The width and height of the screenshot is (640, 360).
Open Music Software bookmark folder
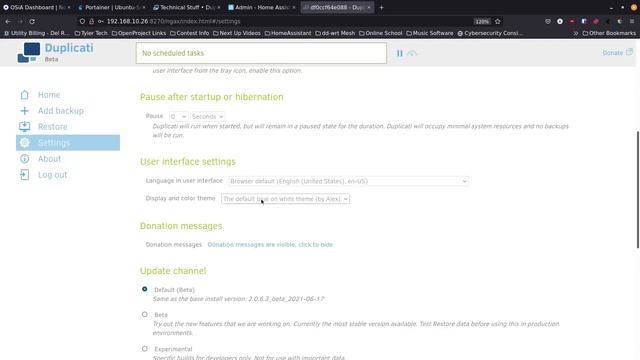[x=429, y=33]
